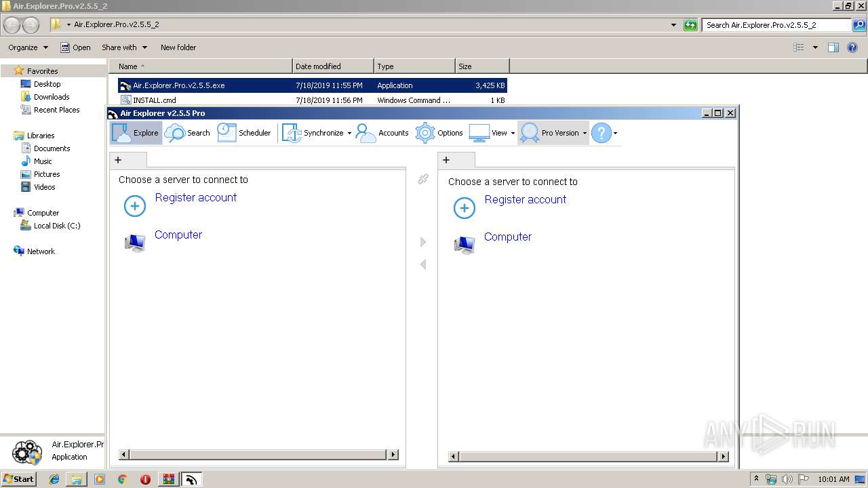The height and width of the screenshot is (488, 868).
Task: Open the Explore view in Air Explorer
Action: [136, 133]
